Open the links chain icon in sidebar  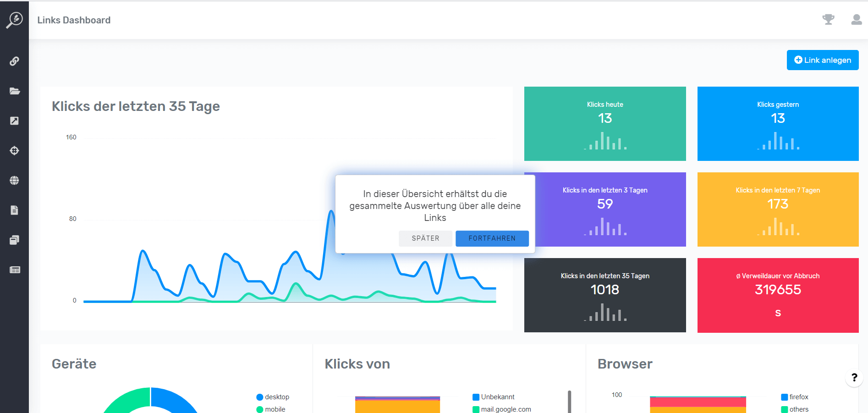14,61
